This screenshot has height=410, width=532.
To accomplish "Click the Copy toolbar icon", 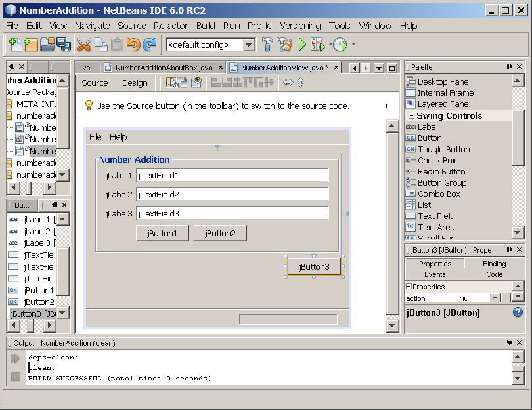I will [100, 45].
